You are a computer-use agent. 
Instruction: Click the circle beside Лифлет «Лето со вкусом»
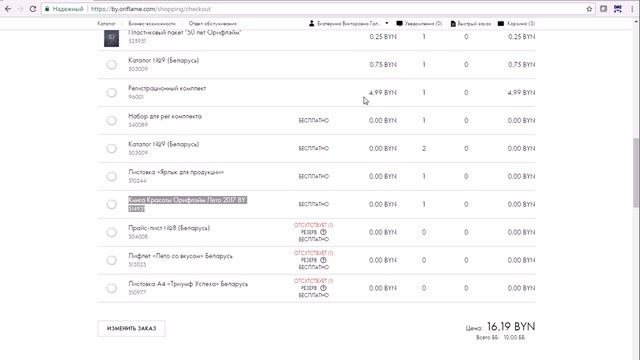coord(111,260)
